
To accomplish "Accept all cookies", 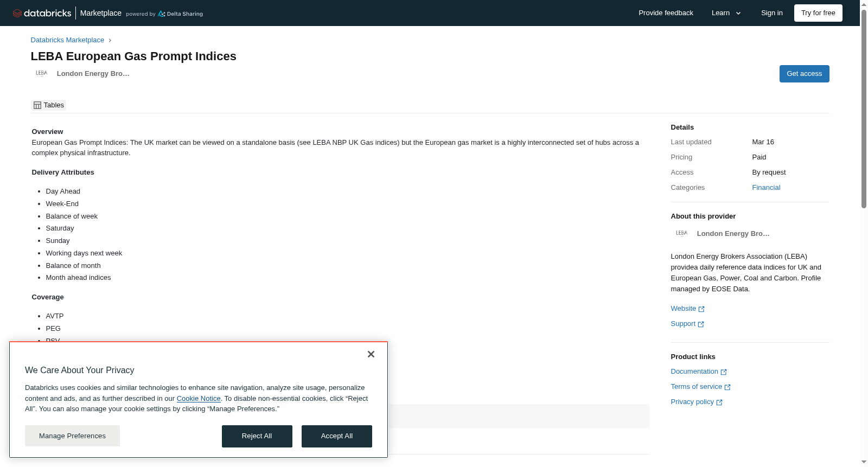I will pos(337,436).
